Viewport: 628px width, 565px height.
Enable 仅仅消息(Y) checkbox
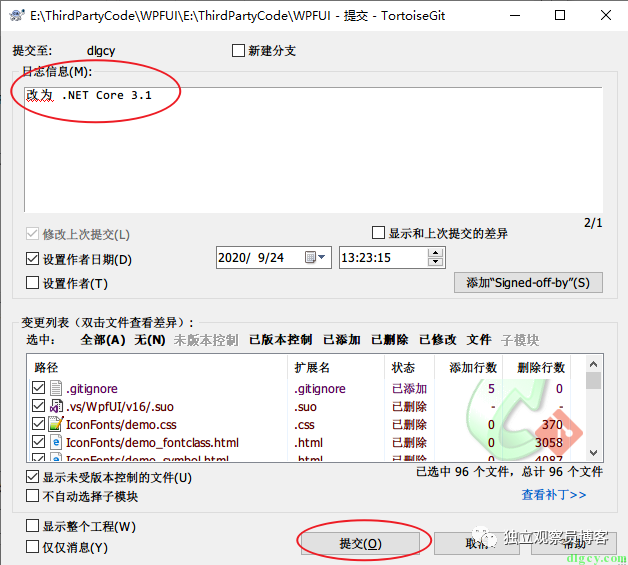[x=32, y=547]
